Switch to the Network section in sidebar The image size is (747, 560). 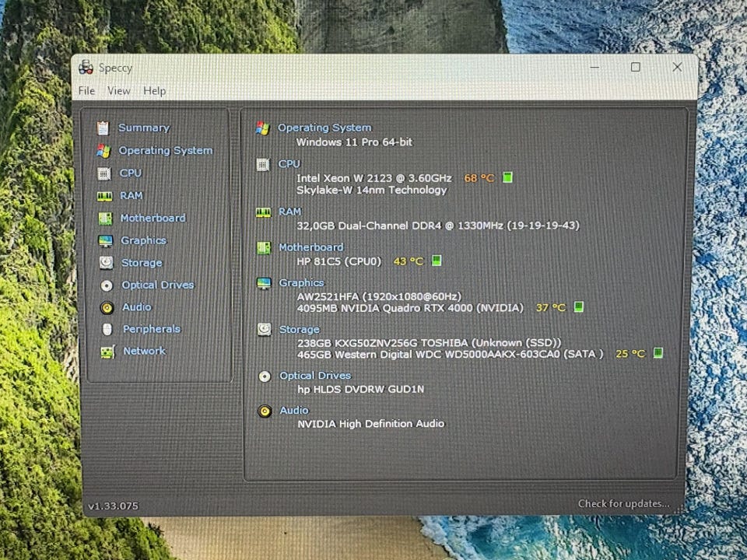point(145,351)
